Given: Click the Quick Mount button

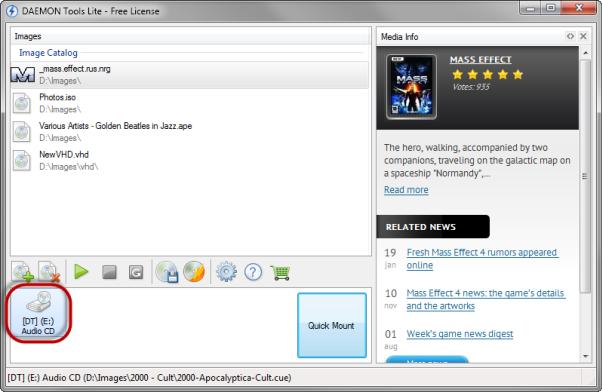Looking at the screenshot, I should click(332, 325).
